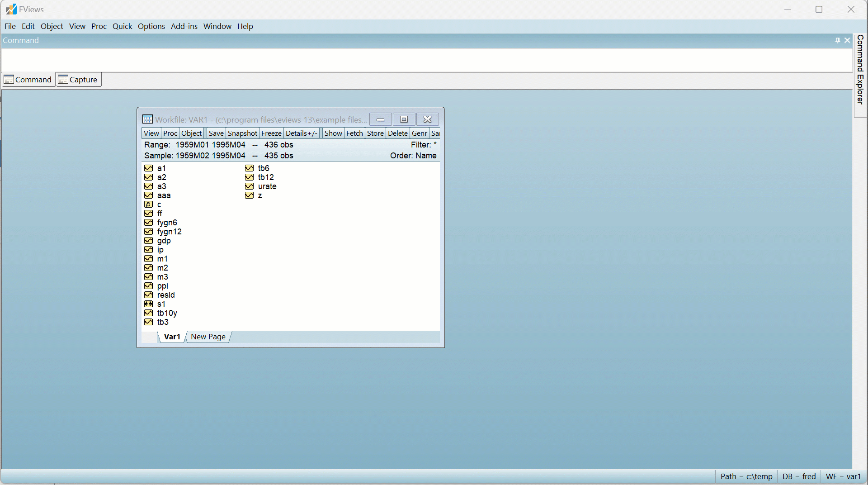The width and height of the screenshot is (868, 485).
Task: Click the fygn6 series icon
Action: click(x=148, y=223)
